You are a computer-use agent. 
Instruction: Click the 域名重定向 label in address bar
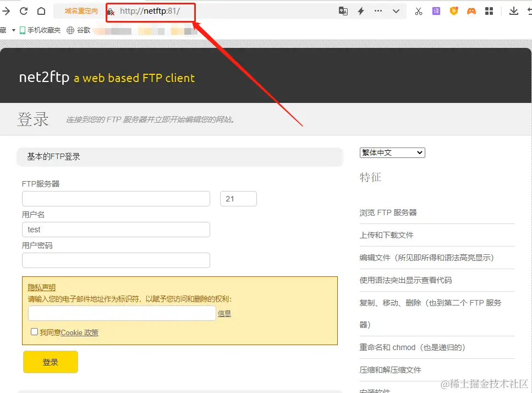click(81, 11)
